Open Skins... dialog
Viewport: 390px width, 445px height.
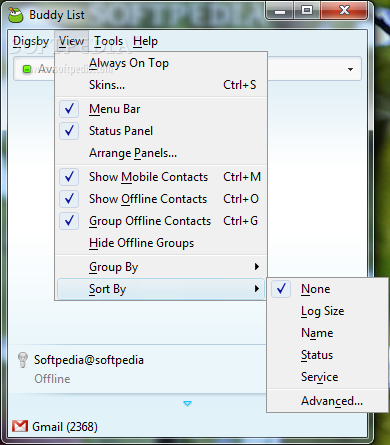[x=161, y=85]
